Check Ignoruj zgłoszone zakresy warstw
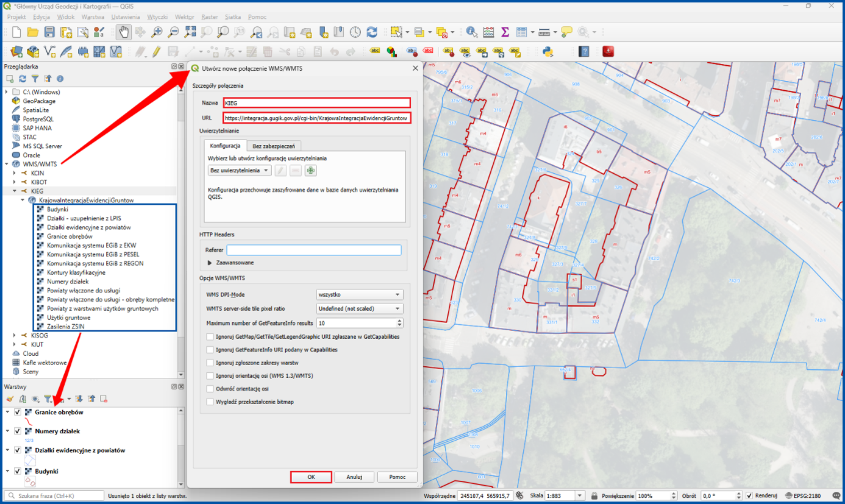The image size is (845, 504). coord(210,363)
